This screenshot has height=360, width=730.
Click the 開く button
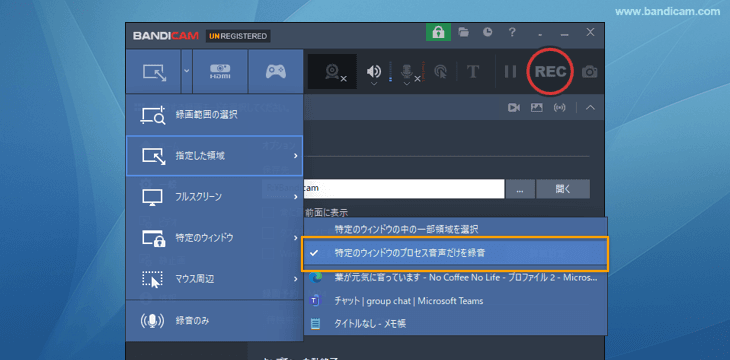click(x=563, y=189)
